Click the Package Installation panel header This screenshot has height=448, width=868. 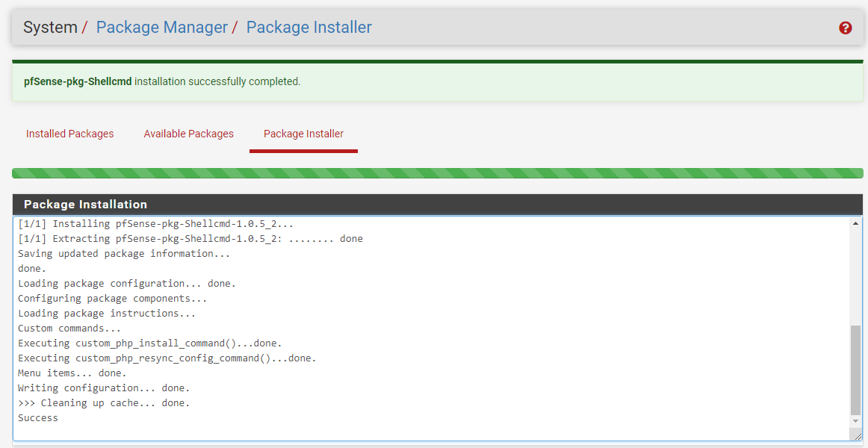(437, 205)
